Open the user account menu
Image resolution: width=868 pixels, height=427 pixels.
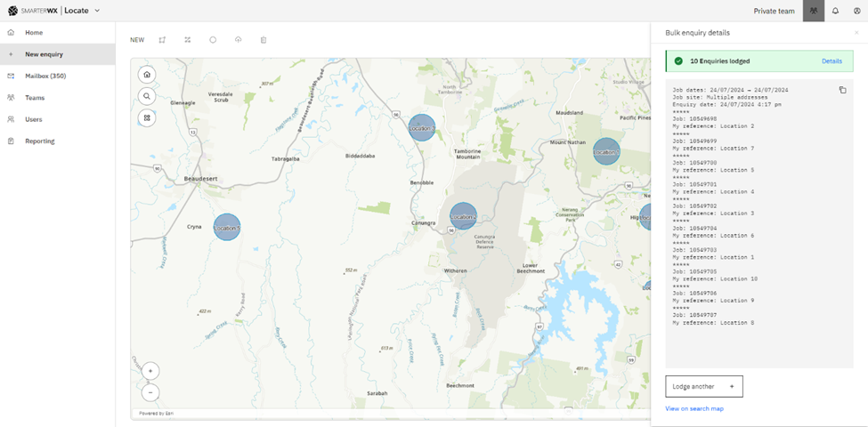(856, 11)
